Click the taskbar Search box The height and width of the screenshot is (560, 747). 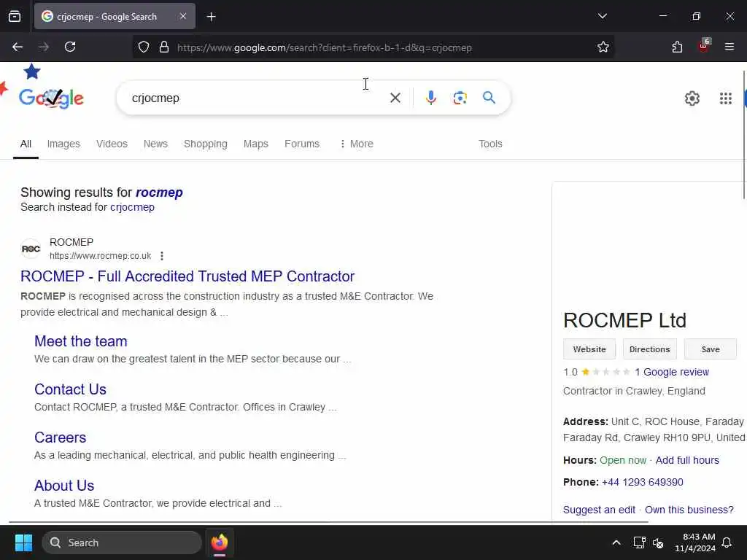coord(122,542)
